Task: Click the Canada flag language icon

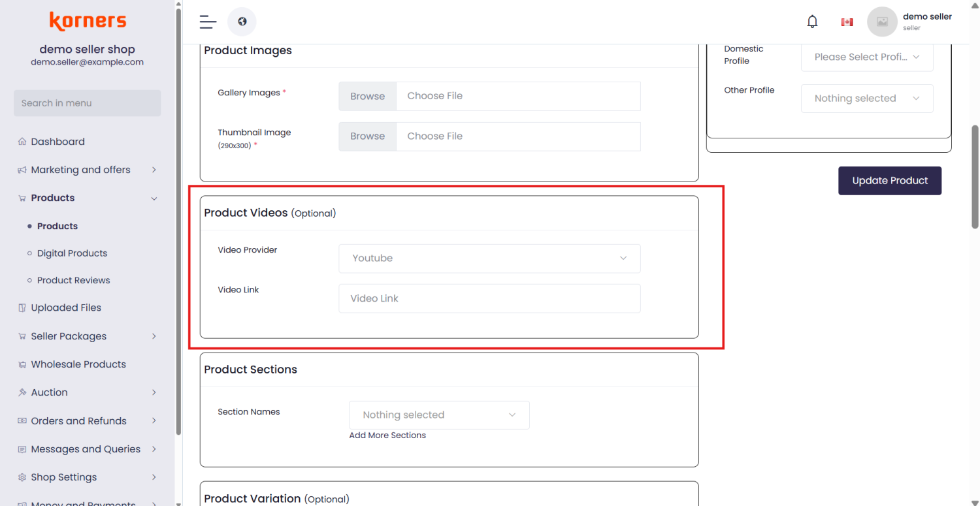Action: 847,22
